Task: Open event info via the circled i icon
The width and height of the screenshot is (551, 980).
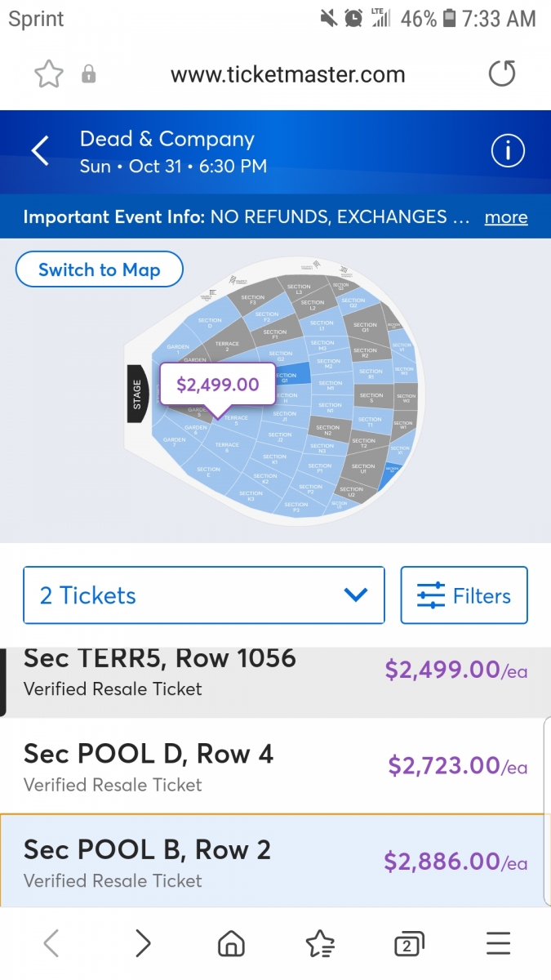Action: coord(507,151)
